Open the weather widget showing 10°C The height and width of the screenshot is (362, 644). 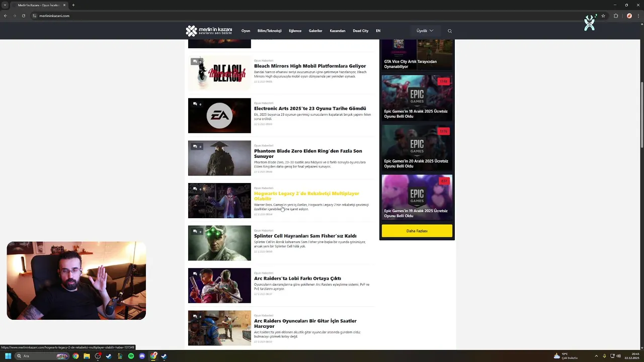[566, 356]
